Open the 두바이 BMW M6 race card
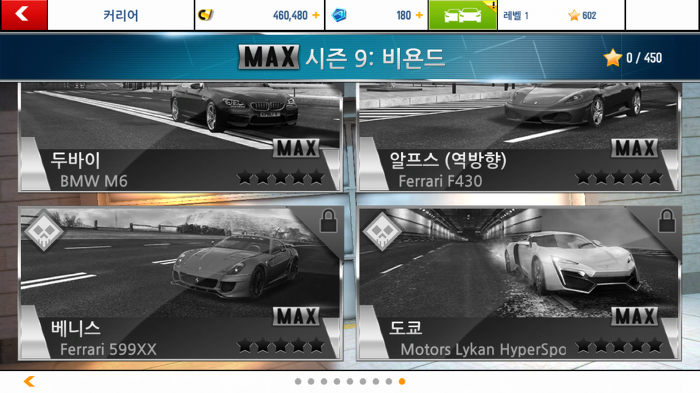 180,137
